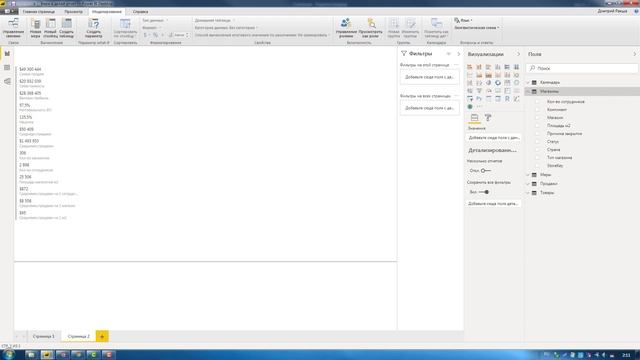Apply currency format dollar icon

(145, 35)
